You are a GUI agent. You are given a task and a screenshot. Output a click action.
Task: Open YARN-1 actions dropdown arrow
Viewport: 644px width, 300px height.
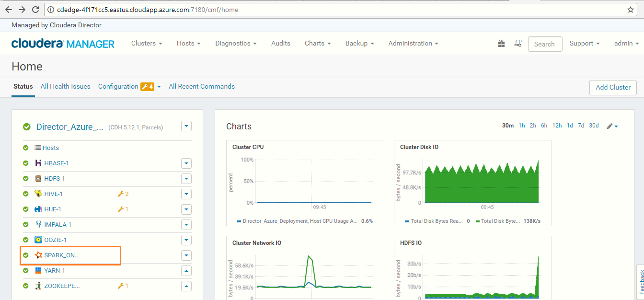(x=186, y=271)
